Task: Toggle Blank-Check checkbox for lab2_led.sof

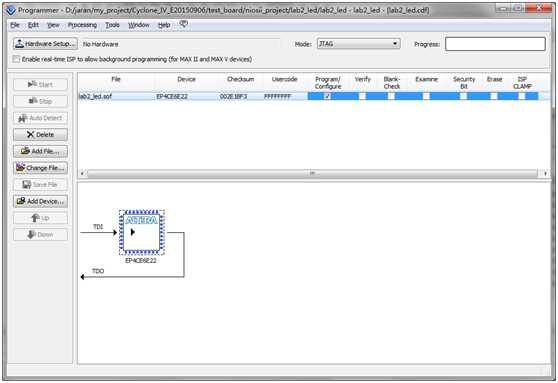Action: [x=391, y=96]
